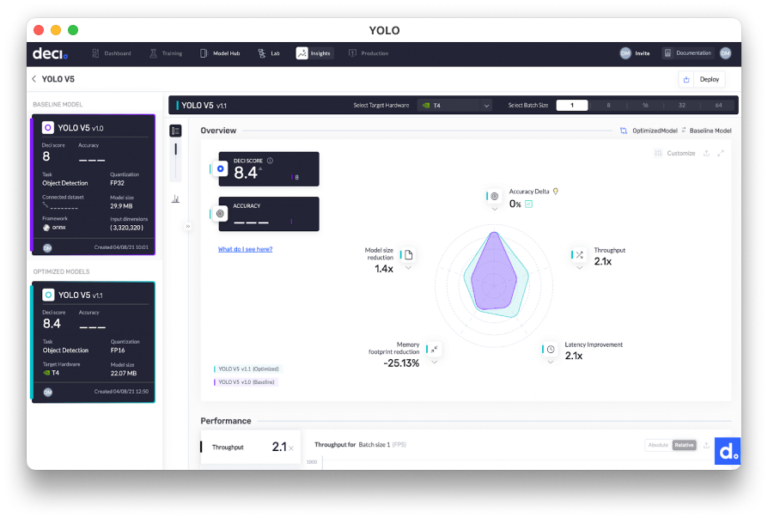Toggle the Accuracy Delta checkbox

[528, 204]
